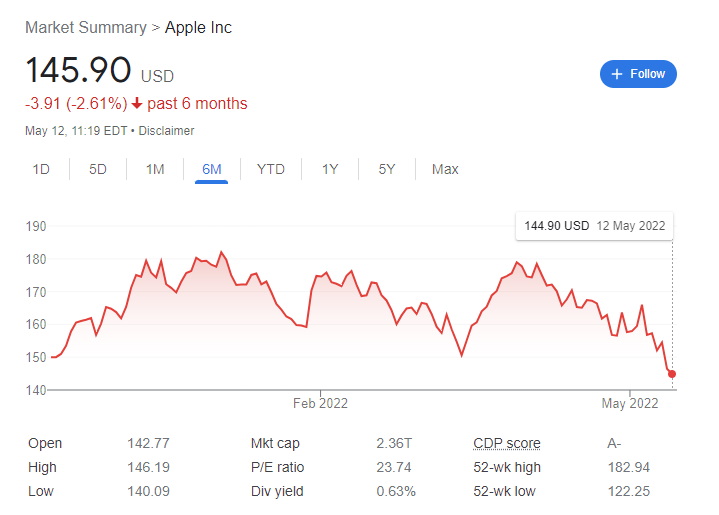Click the 52-wk low label

coord(504,491)
